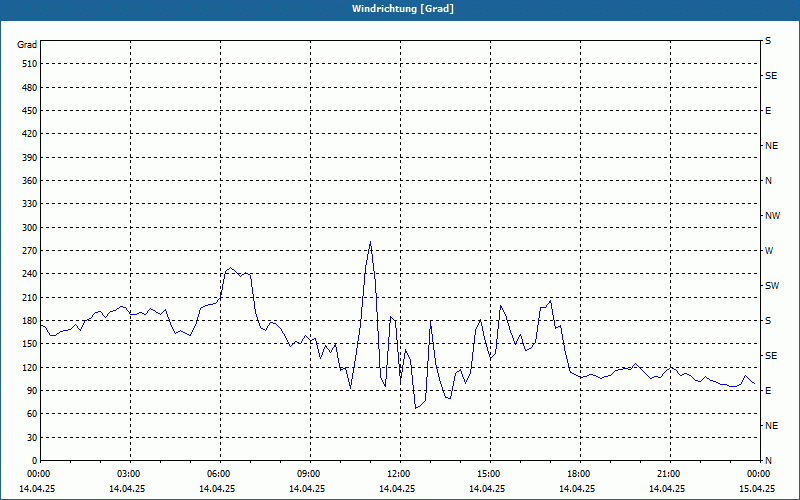Click the Grad unit label above the y-axis
This screenshot has width=800, height=500.
pyautogui.click(x=27, y=45)
